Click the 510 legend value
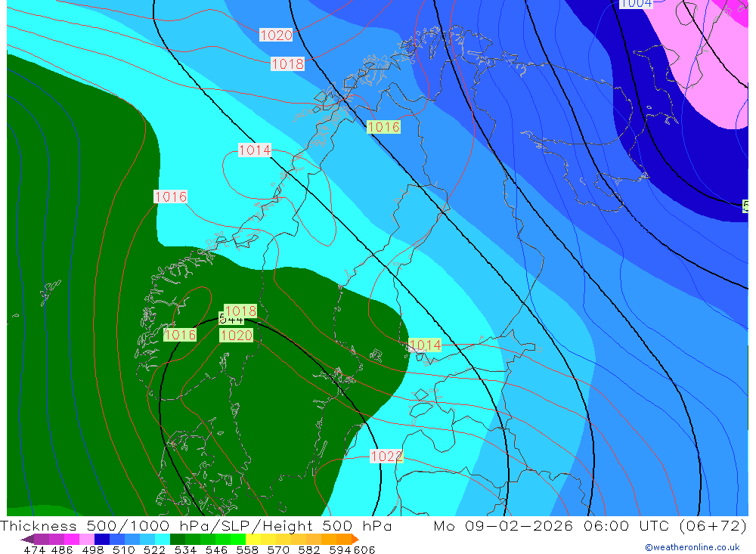Viewport: 756px width, 554px height. [124, 549]
